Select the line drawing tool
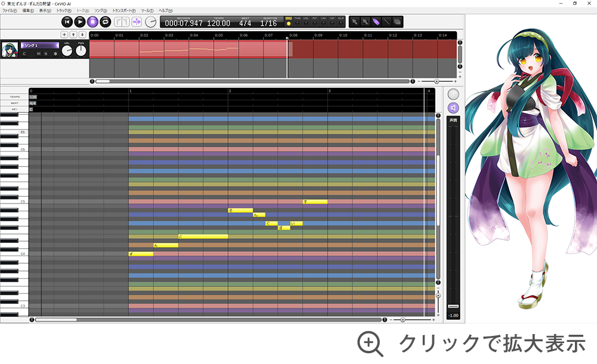This screenshot has height=364, width=597. 386,21
